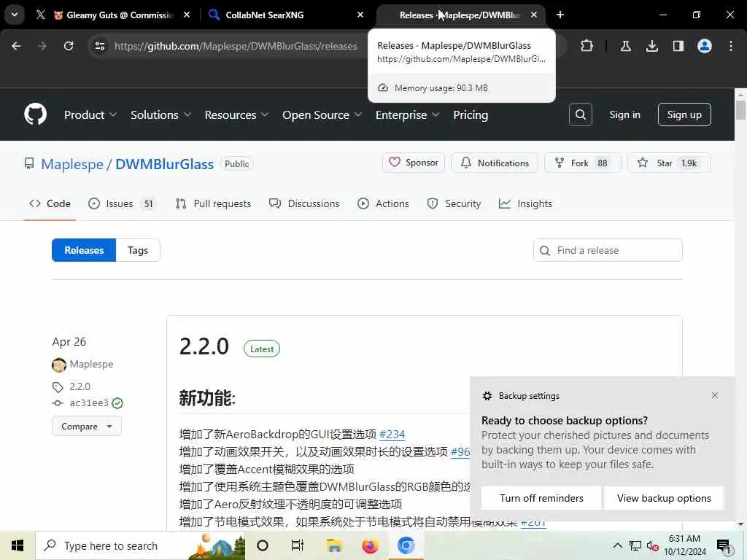747x560 pixels.
Task: Expand the Product menu
Action: click(90, 114)
